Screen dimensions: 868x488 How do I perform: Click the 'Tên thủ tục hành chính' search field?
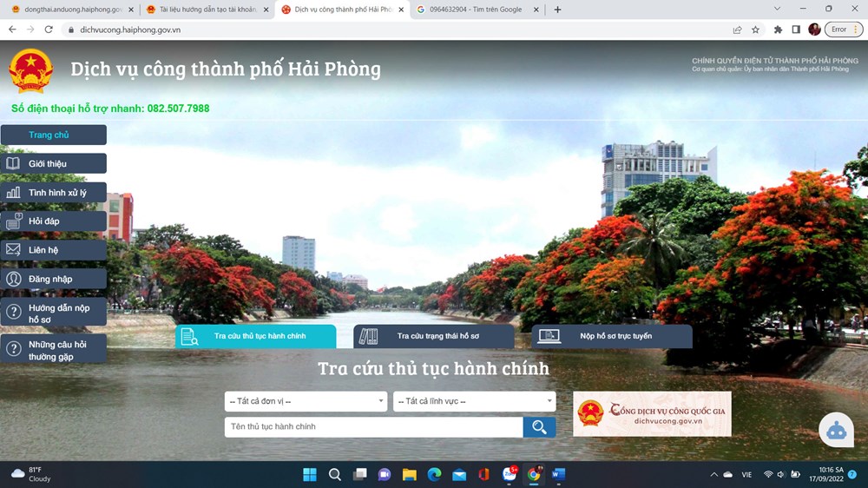(x=373, y=426)
